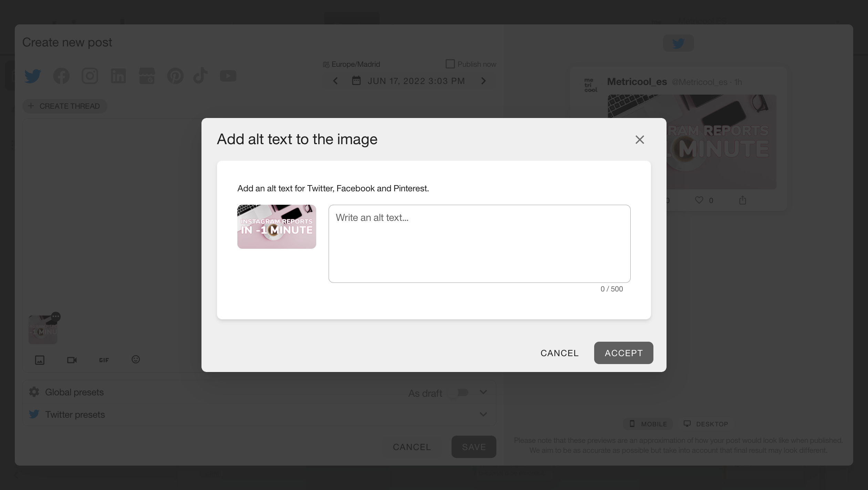Click the ACCEPT button

coord(623,352)
